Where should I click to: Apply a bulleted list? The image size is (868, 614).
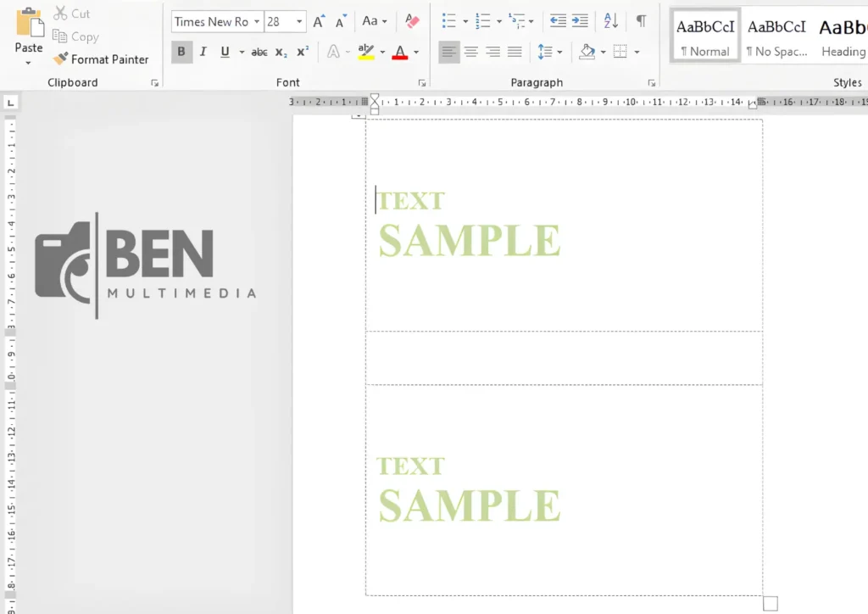coord(448,21)
